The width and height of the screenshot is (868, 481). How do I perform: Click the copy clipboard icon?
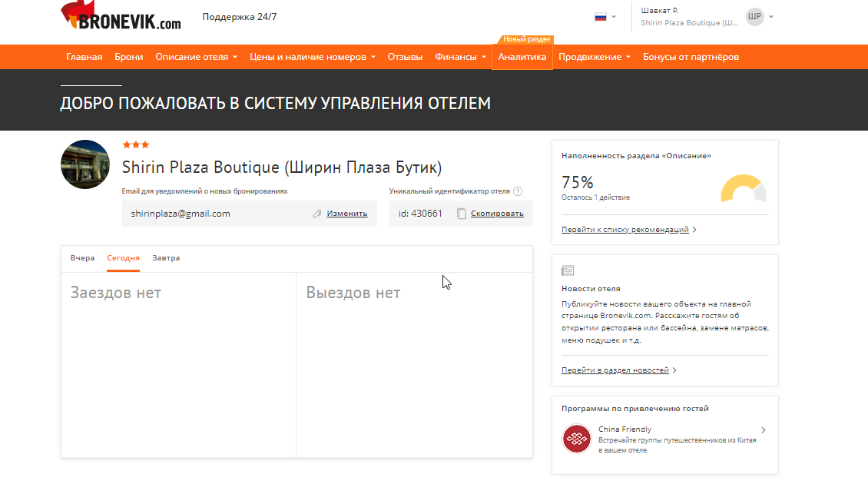pyautogui.click(x=462, y=214)
